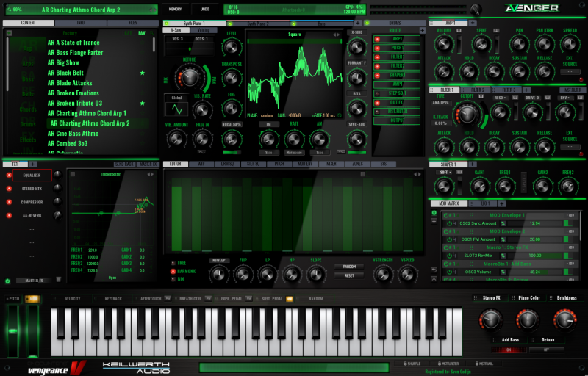Open the Harmonic rate mode selector

click(x=294, y=153)
